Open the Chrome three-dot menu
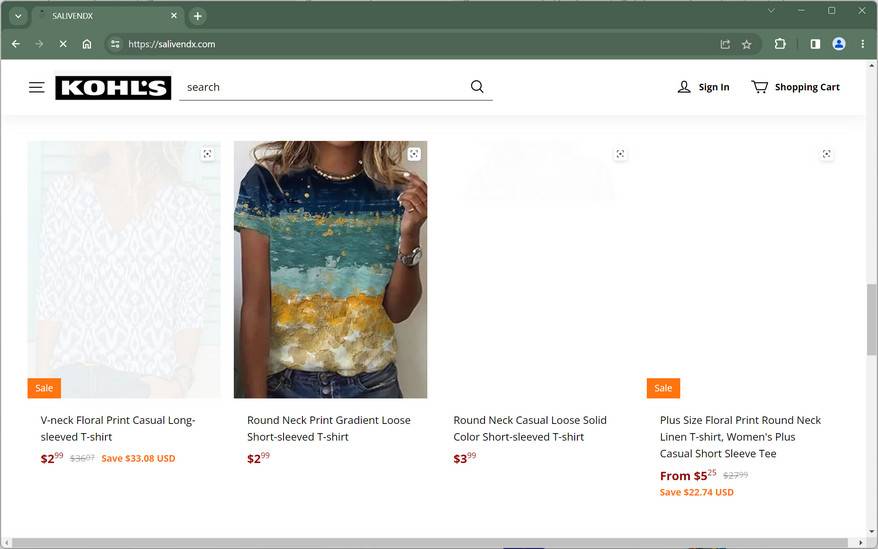 (863, 44)
